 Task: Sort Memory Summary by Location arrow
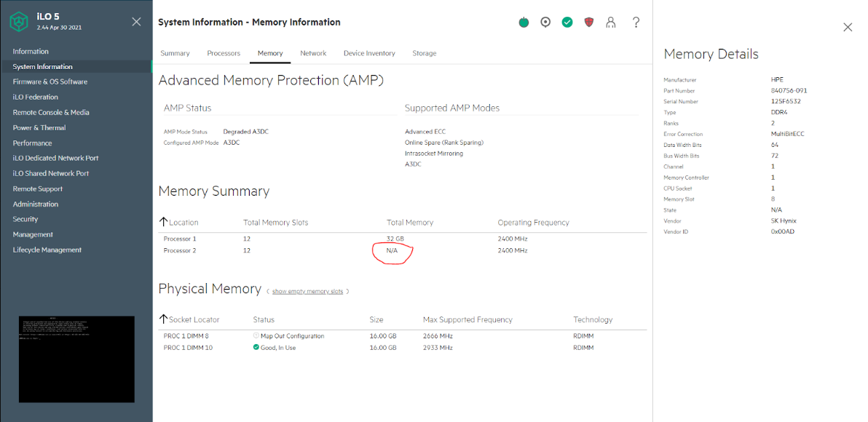click(x=163, y=222)
